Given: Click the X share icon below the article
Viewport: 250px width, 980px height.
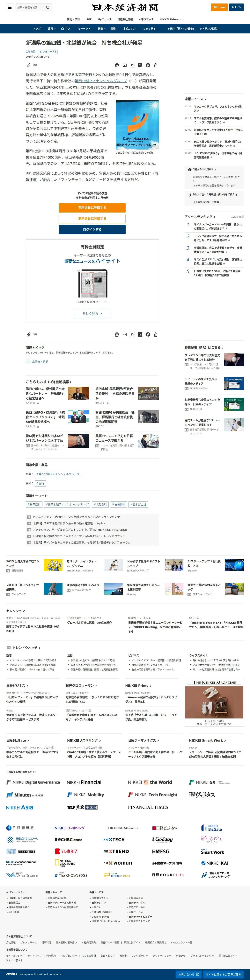Looking at the screenshot, I should click(x=140, y=334).
